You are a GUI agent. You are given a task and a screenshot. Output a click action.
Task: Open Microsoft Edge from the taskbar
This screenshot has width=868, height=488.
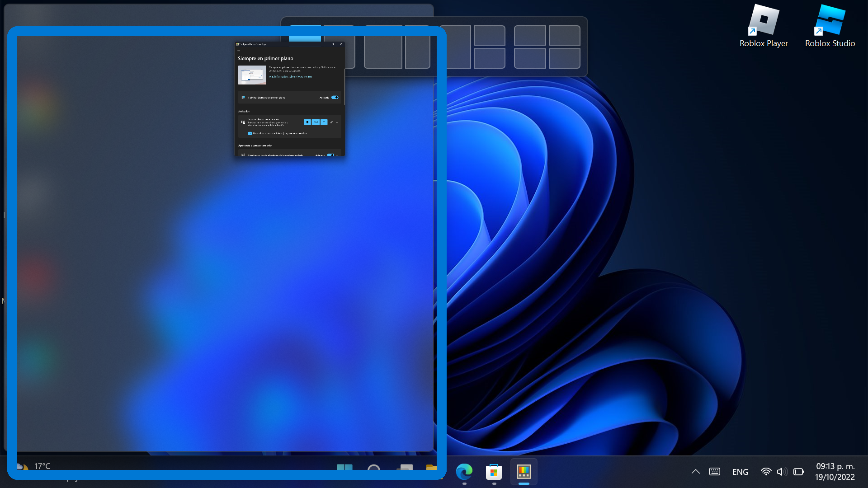pyautogui.click(x=465, y=472)
